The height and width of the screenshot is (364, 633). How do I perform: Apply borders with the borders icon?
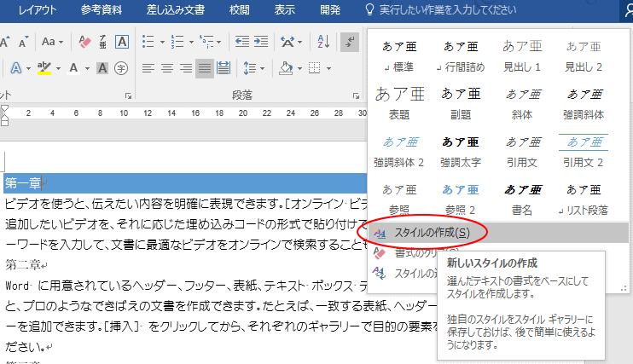[x=315, y=68]
